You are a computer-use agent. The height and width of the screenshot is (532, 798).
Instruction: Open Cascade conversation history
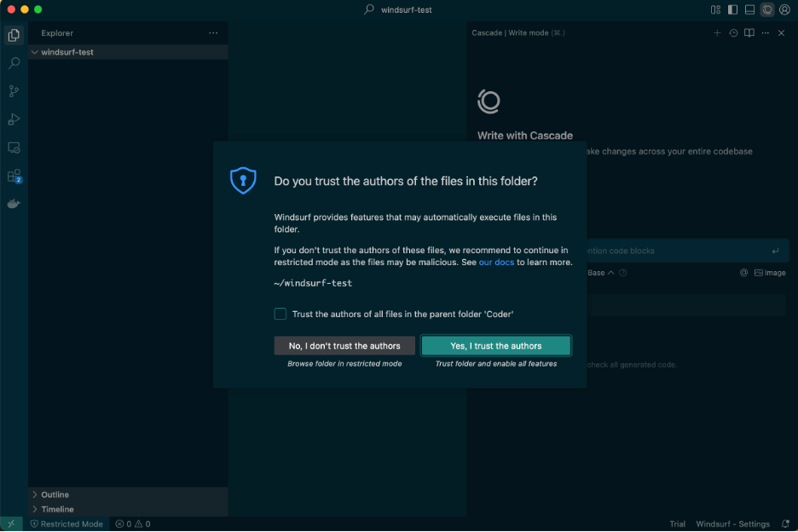coord(733,33)
